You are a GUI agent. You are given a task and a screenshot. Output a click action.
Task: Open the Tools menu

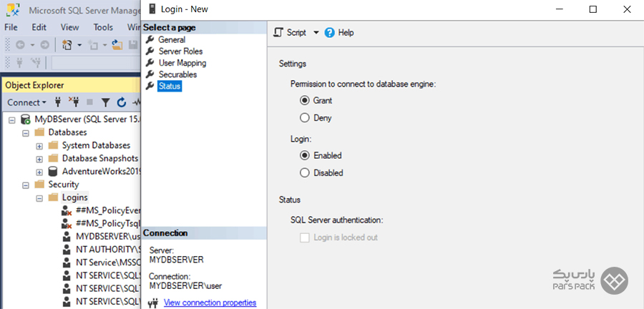tap(103, 27)
